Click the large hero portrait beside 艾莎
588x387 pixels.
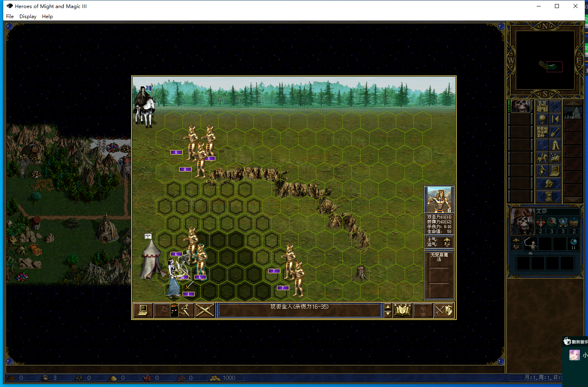tap(522, 222)
